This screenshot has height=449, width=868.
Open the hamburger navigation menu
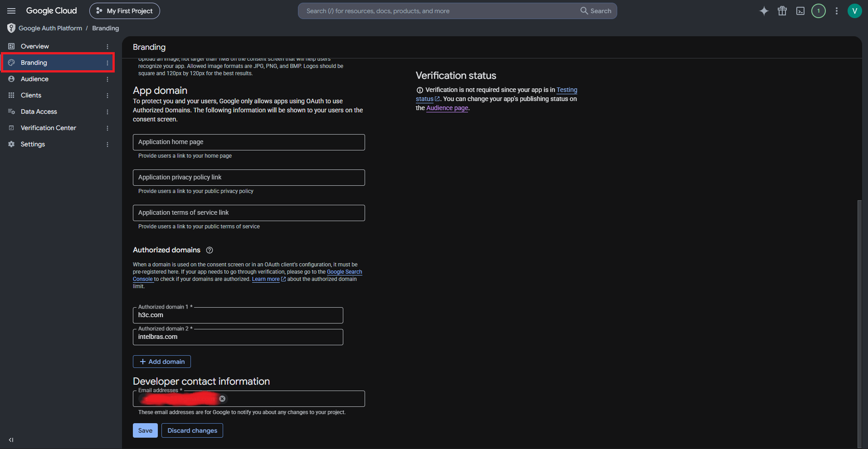coord(11,11)
